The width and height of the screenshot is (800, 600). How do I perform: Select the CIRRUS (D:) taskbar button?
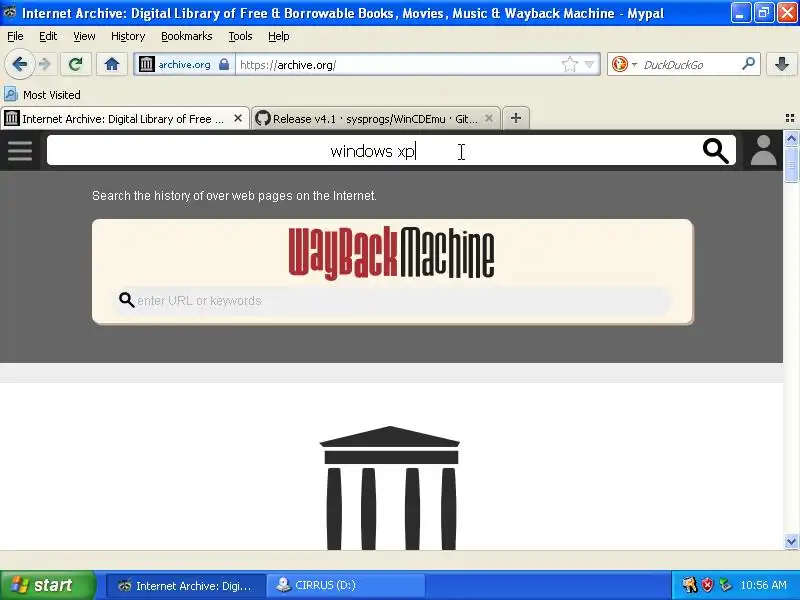pos(346,586)
